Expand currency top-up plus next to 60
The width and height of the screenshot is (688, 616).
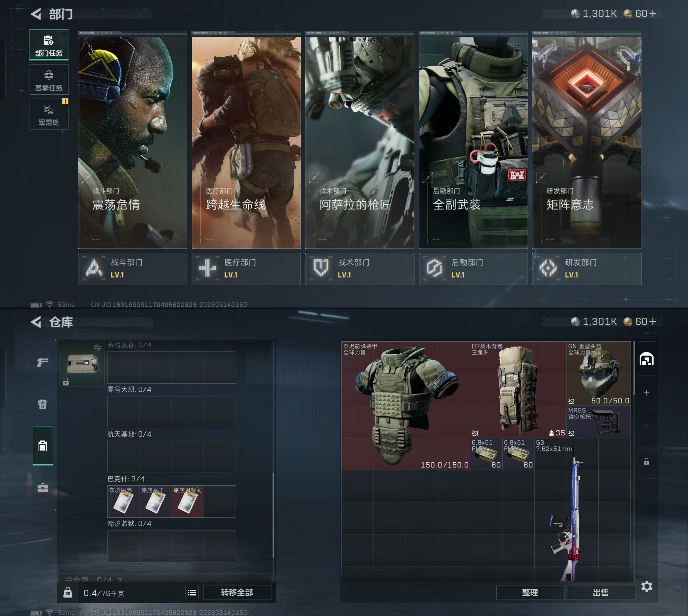[x=653, y=13]
